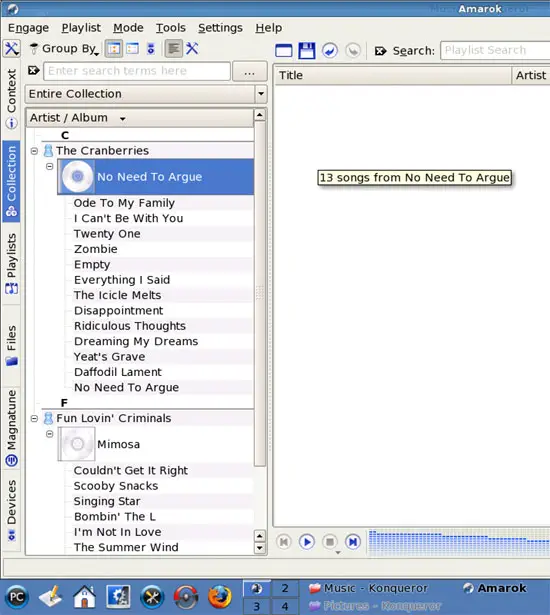550x615 pixels.
Task: Open the PC start menu icon in taskbar
Action: point(16,597)
